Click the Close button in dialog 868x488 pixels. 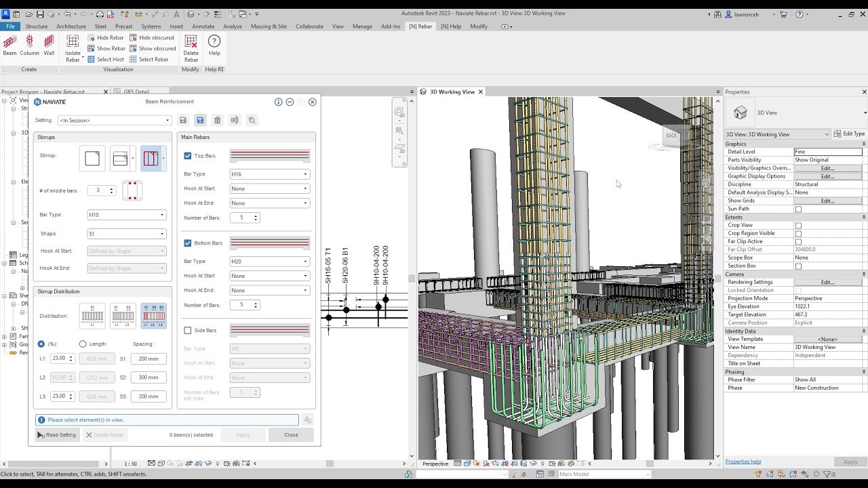coord(291,435)
